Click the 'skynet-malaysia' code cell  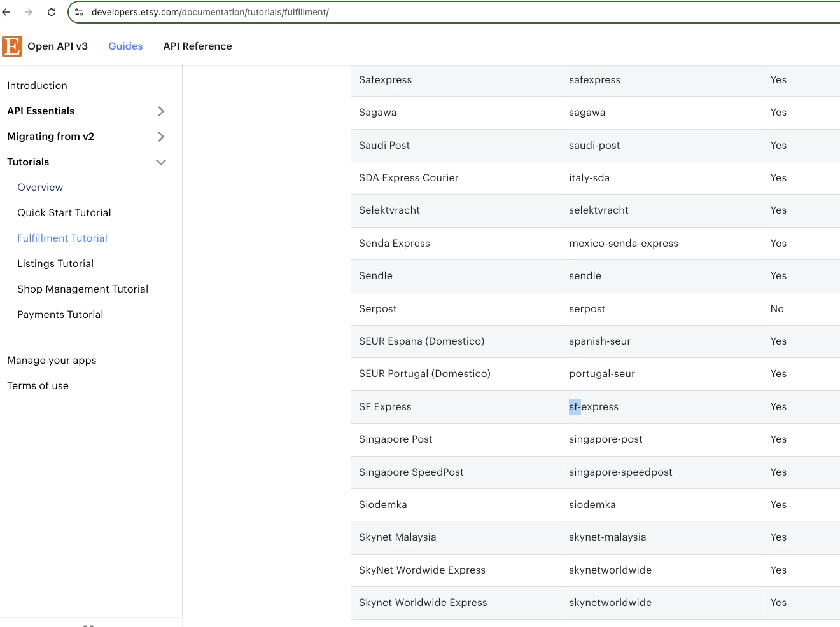coord(661,537)
